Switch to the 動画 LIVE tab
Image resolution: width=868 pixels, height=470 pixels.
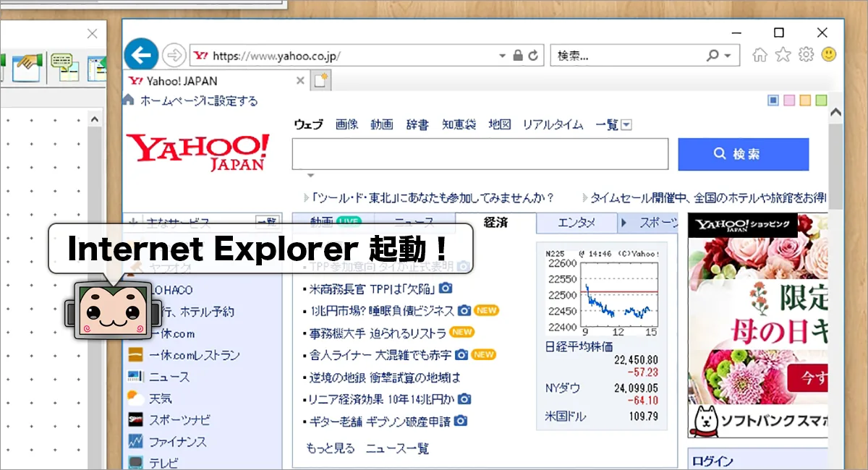click(332, 223)
